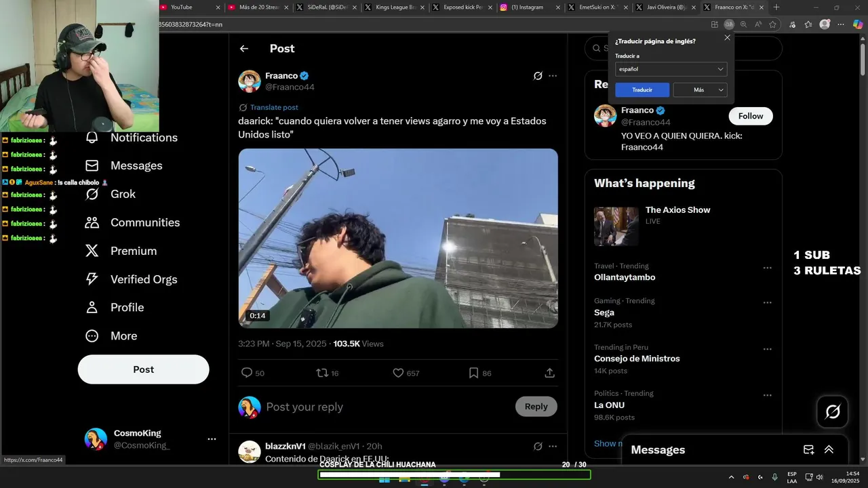Open Grok in the X sidebar

(x=111, y=194)
